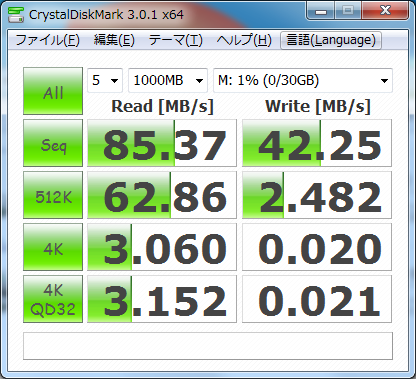The height and width of the screenshot is (379, 416).
Task: Open the ヘルプ(H) menu
Action: pos(244,40)
